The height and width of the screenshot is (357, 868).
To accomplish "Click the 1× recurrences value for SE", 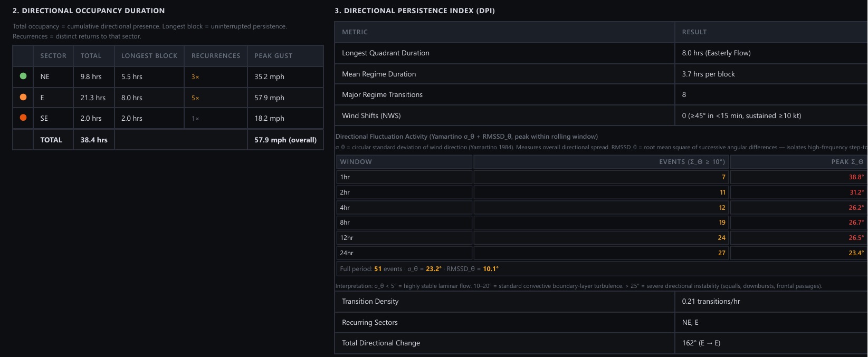I will click(x=195, y=119).
